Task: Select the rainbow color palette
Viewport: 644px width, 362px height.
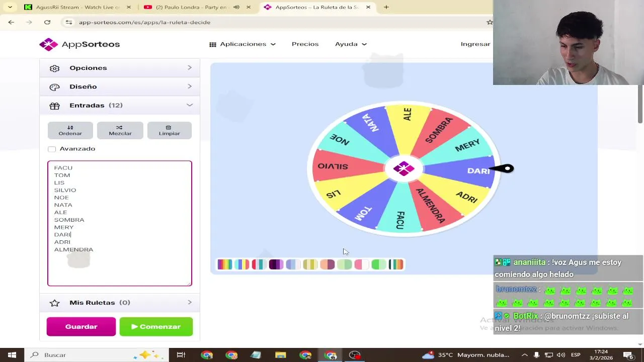Action: pyautogui.click(x=224, y=264)
